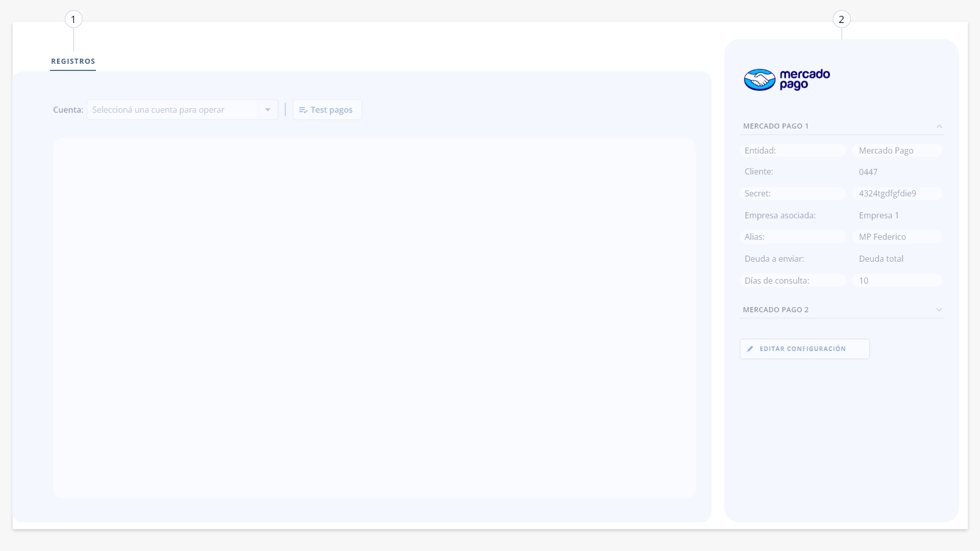Select the Deuda a enviar value Deuda total
Screen dimensions: 980x551
pos(881,259)
